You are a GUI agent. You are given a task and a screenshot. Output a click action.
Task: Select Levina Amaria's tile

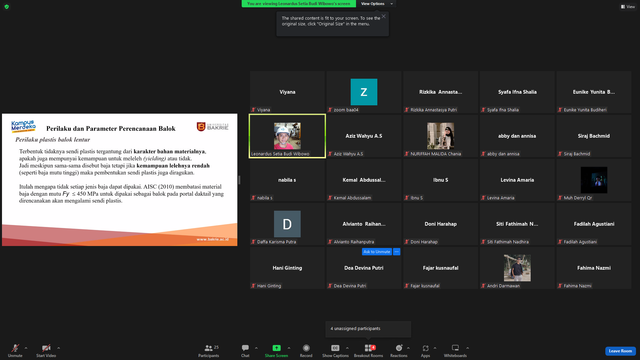point(517,180)
